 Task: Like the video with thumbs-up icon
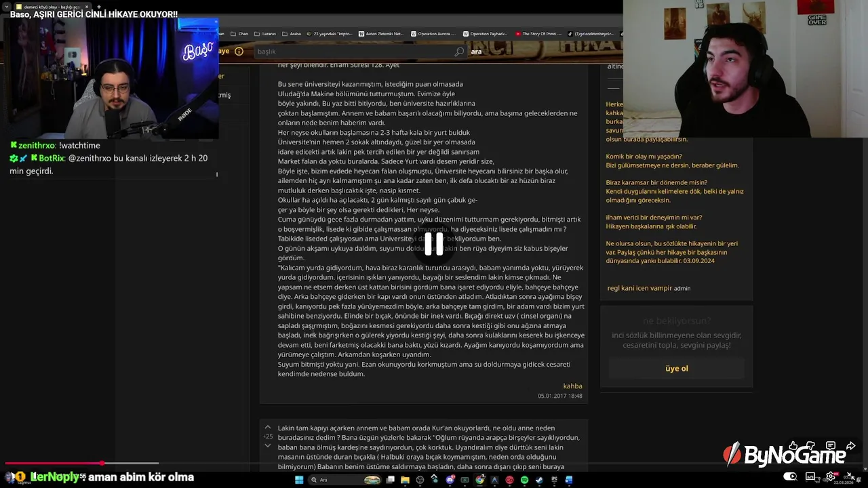coord(793,445)
